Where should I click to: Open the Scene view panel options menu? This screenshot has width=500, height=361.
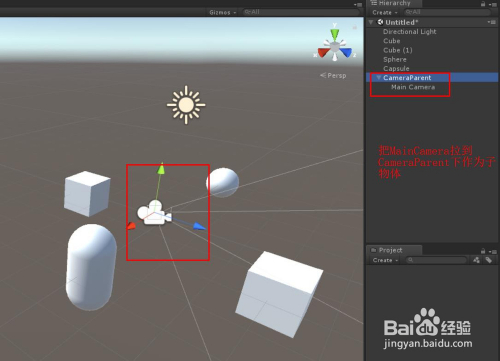(358, 4)
